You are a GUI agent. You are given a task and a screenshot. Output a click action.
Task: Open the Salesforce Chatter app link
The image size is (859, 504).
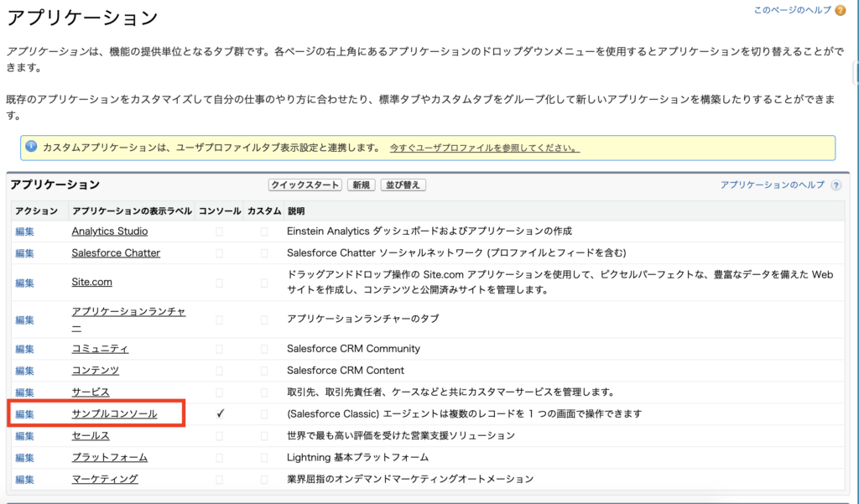tap(116, 253)
